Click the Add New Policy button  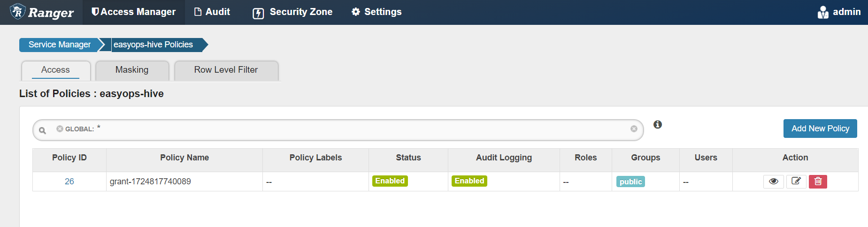click(x=820, y=129)
